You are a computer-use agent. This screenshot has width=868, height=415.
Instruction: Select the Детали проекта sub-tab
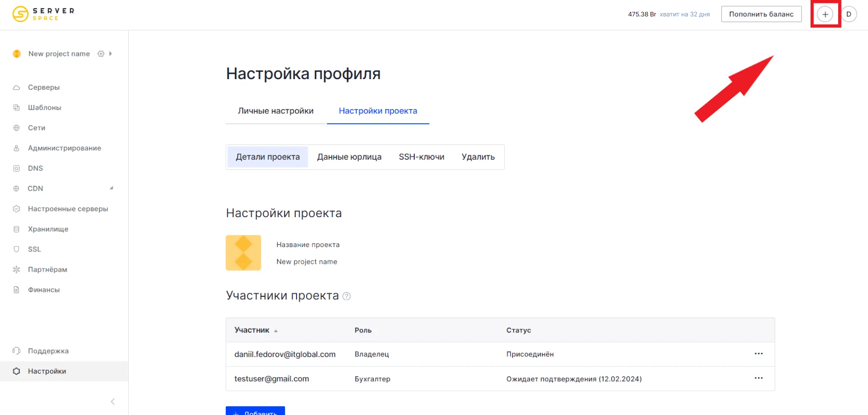point(268,157)
